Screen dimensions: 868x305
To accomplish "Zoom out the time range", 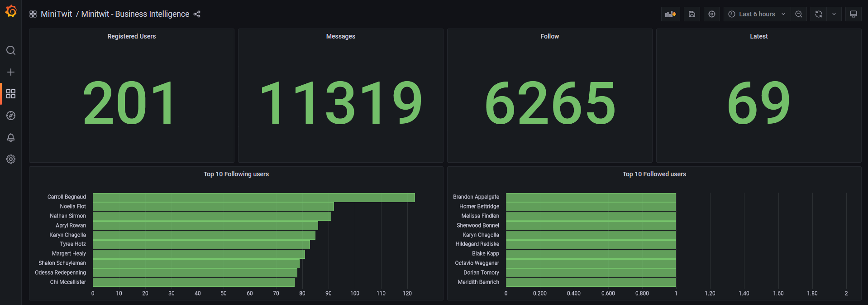I will (x=799, y=14).
